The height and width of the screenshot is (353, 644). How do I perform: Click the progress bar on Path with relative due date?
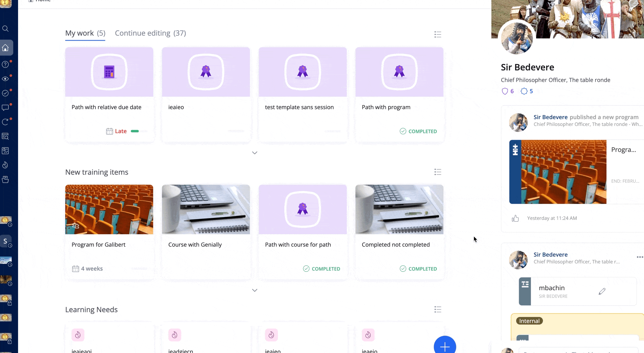click(139, 131)
